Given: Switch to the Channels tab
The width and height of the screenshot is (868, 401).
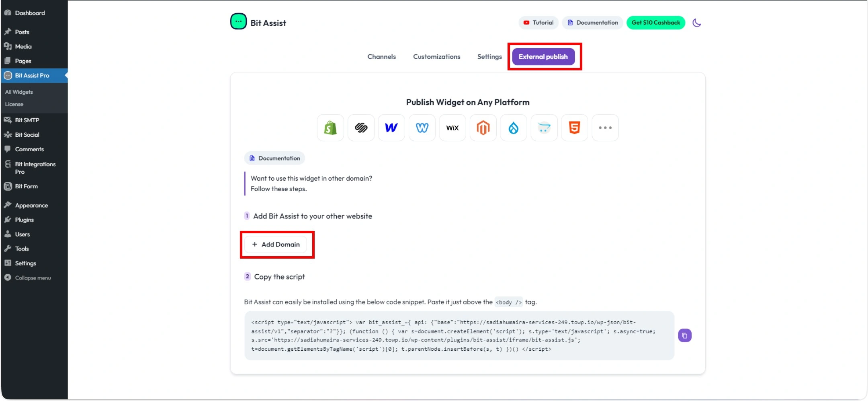Looking at the screenshot, I should [x=381, y=57].
